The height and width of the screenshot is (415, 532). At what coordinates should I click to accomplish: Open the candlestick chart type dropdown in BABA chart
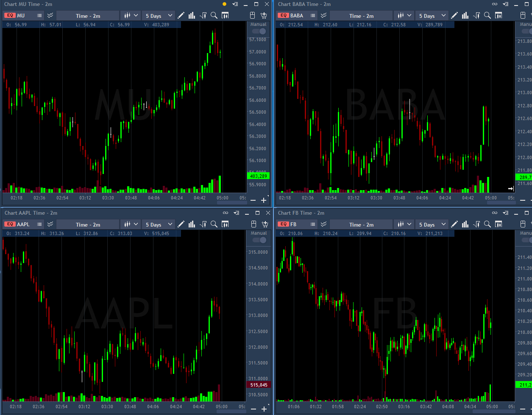point(404,16)
